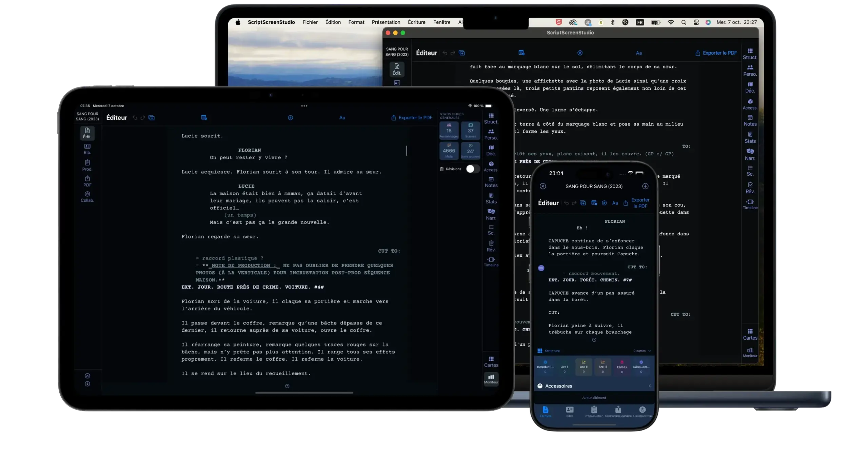Open the Écriture menu in the menu bar

pyautogui.click(x=416, y=22)
